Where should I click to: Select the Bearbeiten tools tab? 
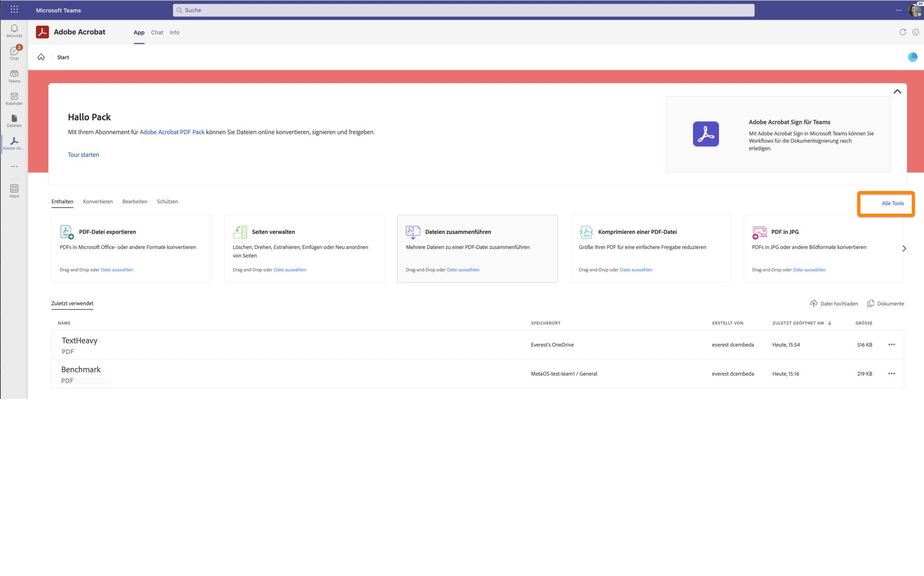point(135,201)
